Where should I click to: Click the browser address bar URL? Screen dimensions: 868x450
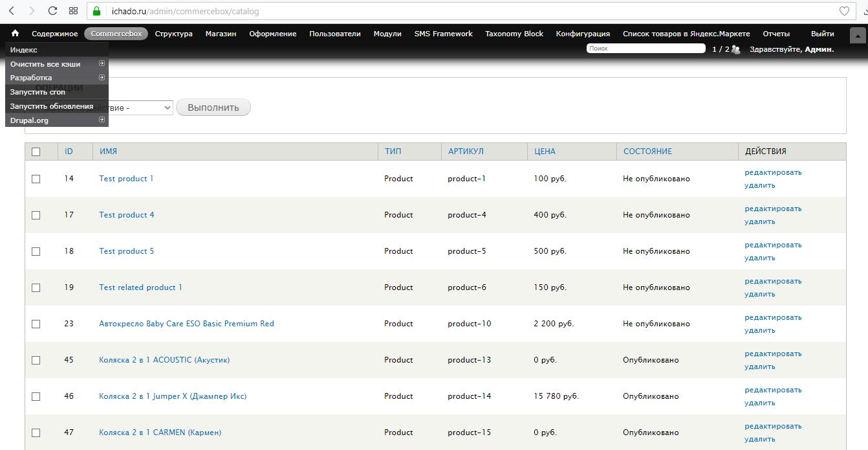point(185,11)
